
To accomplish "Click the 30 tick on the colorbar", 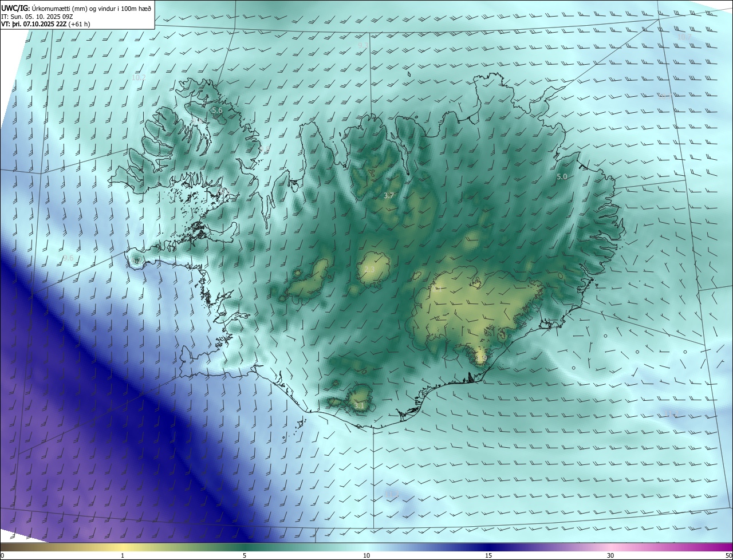I will pyautogui.click(x=610, y=555).
